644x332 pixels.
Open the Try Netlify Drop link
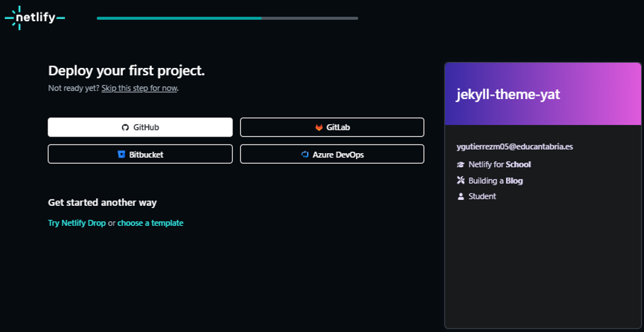coord(77,223)
